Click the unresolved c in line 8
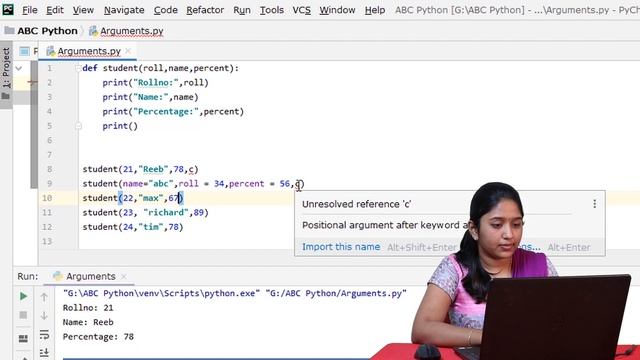640x360 pixels. (191, 169)
